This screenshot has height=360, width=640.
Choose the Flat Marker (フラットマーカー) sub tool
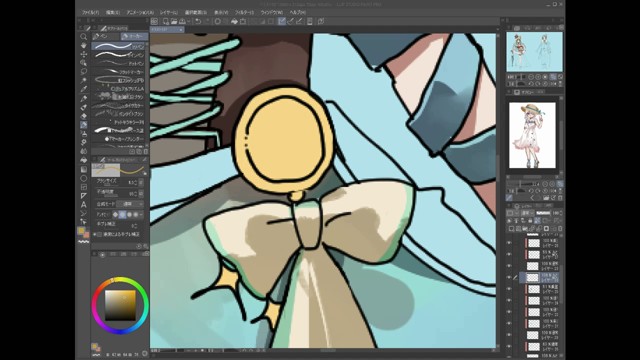(118, 72)
